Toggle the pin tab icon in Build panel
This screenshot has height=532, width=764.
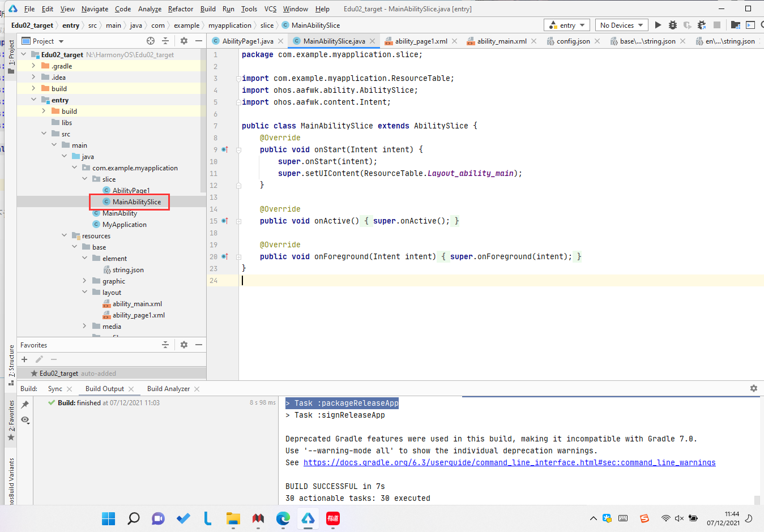25,405
